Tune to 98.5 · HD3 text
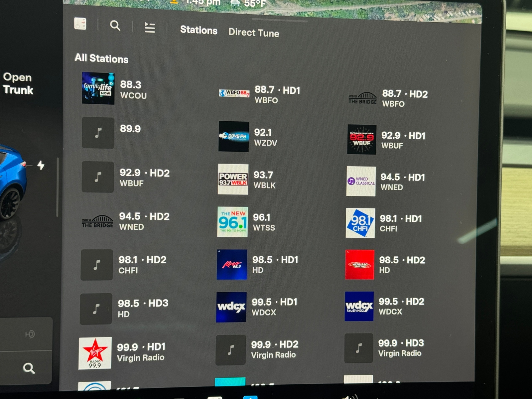Screen dimensions: 532x399 (143, 309)
